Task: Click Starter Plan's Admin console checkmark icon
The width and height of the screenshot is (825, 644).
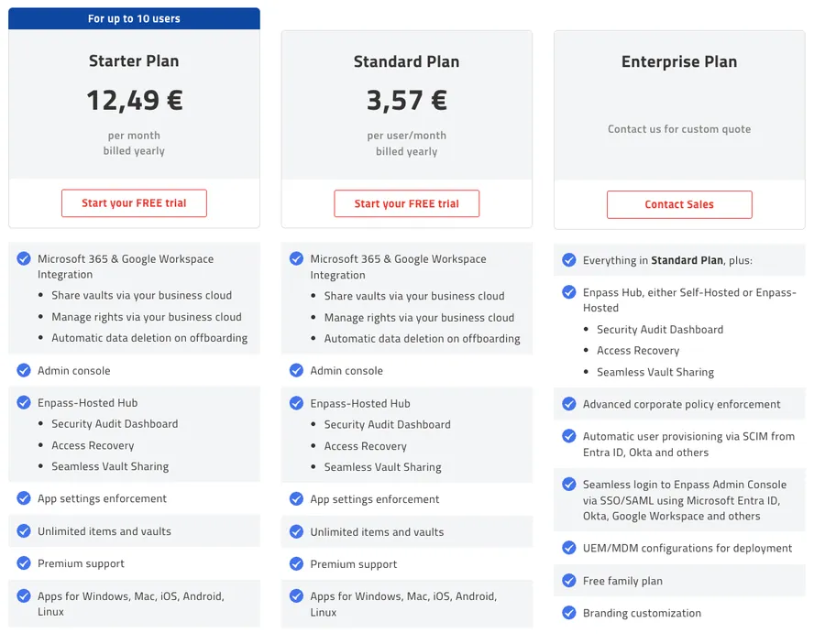Action: coord(24,370)
